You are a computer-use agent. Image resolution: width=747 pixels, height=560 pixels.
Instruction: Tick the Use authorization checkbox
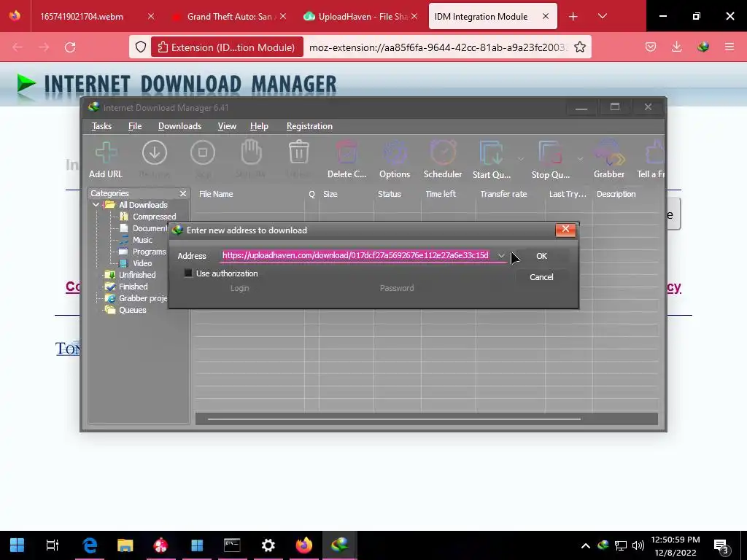(188, 273)
